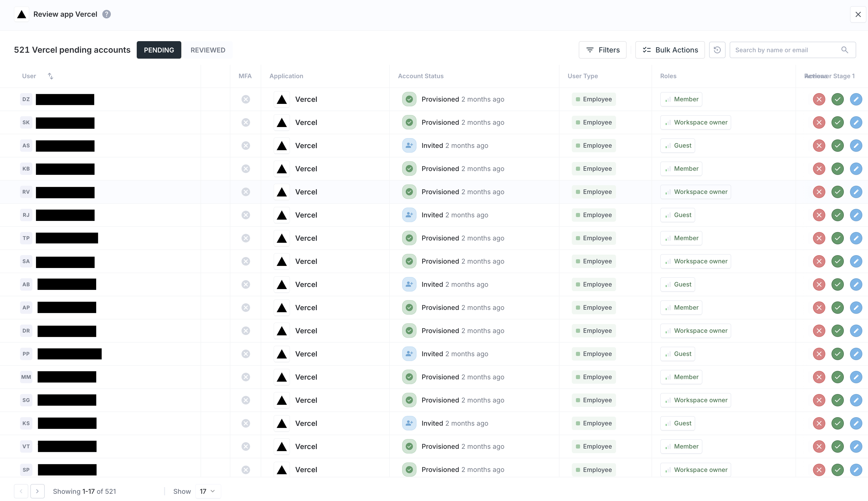Switch to the REVIEWED tab

[x=208, y=50]
